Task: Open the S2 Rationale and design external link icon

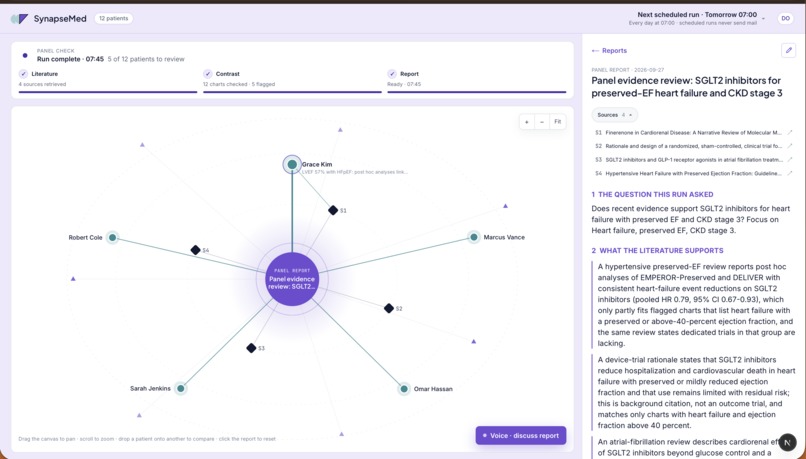Action: 790,146
